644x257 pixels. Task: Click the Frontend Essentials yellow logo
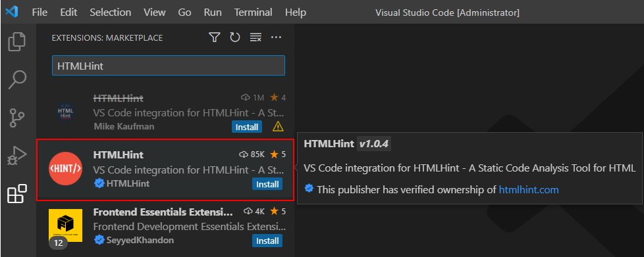pyautogui.click(x=65, y=225)
